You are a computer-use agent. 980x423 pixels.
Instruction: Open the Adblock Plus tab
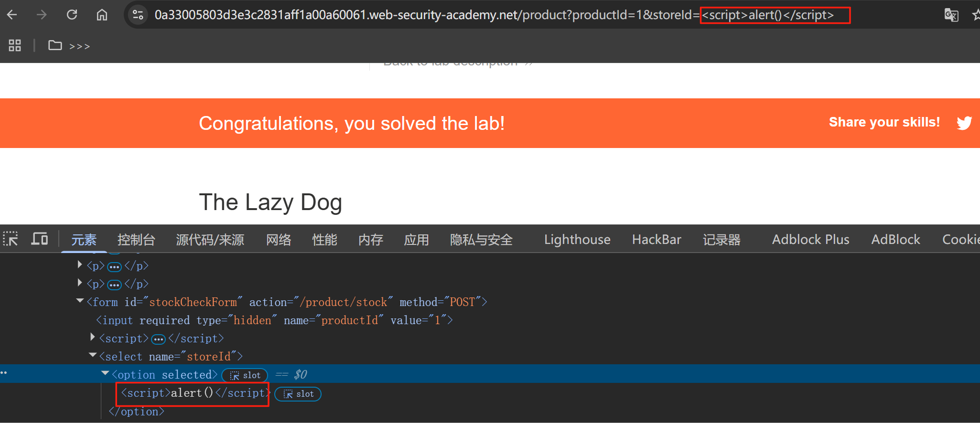(810, 240)
